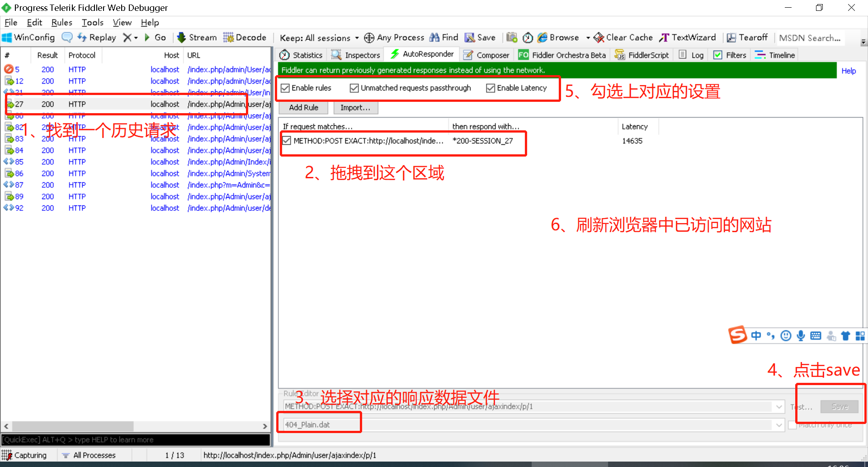The width and height of the screenshot is (868, 467).
Task: Switch to the Inspectors tab
Action: (356, 55)
